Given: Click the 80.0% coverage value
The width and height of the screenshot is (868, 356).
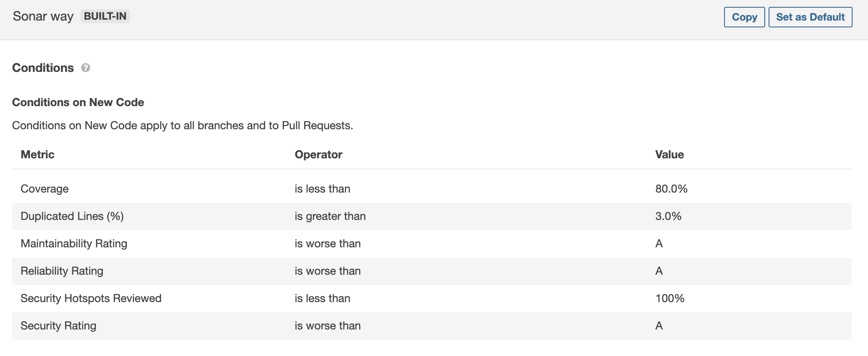Looking at the screenshot, I should [x=671, y=189].
